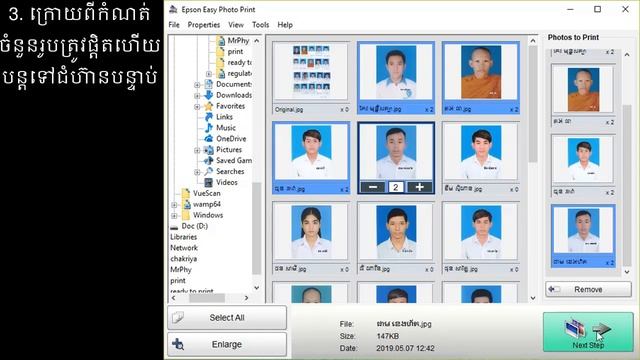Image resolution: width=640 pixels, height=360 pixels.
Task: Expand the Searches folder node
Action: pyautogui.click(x=197, y=172)
